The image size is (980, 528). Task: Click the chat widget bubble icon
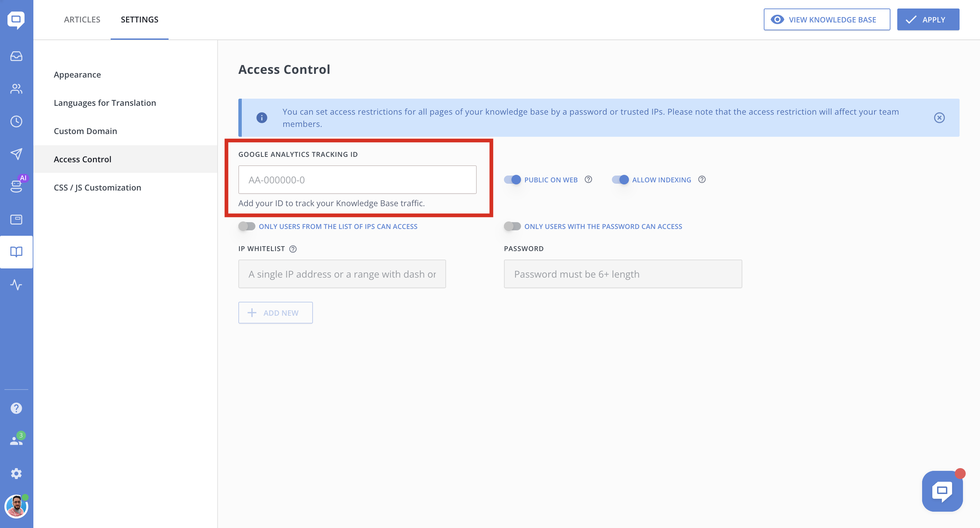coord(942,491)
